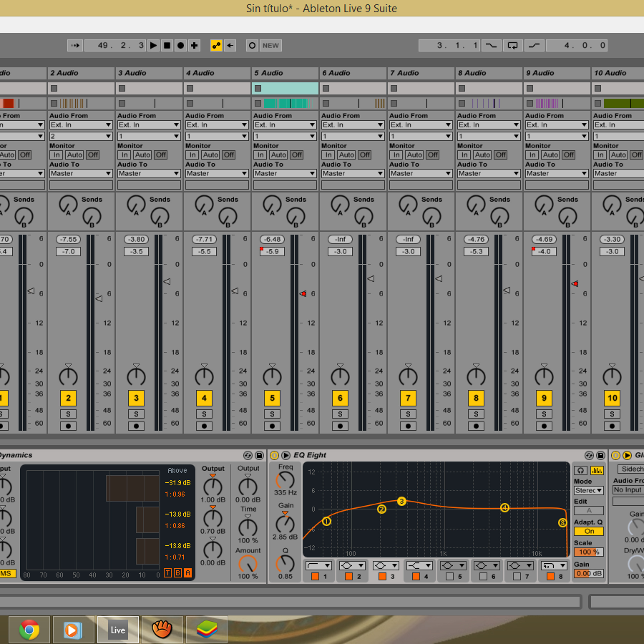
Task: Click Multiband Dynamics T button
Action: pyautogui.click(x=168, y=573)
